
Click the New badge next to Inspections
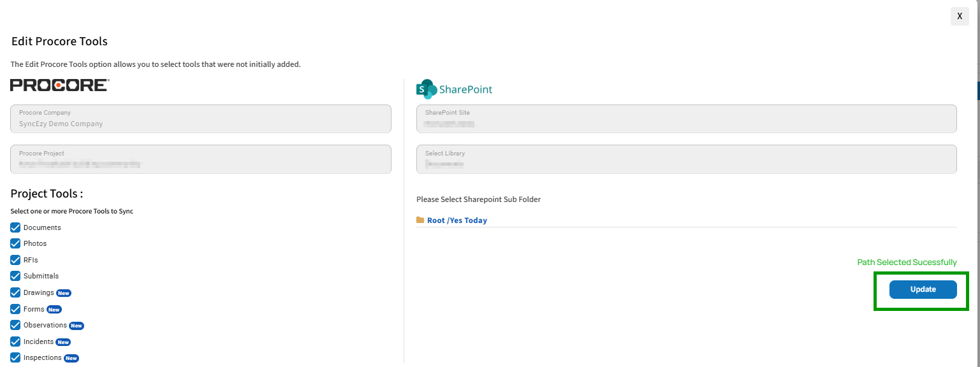(71, 358)
